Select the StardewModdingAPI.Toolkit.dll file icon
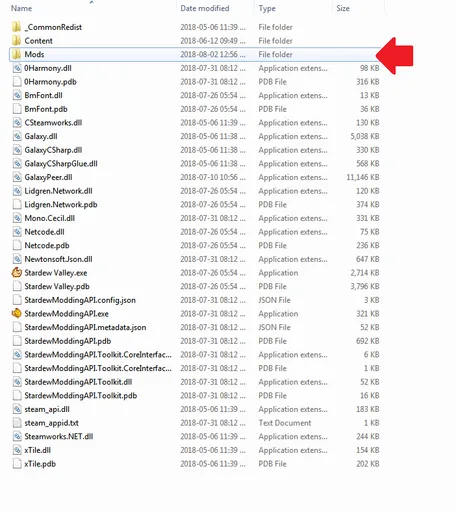Image resolution: width=456 pixels, height=512 pixels. [x=17, y=382]
